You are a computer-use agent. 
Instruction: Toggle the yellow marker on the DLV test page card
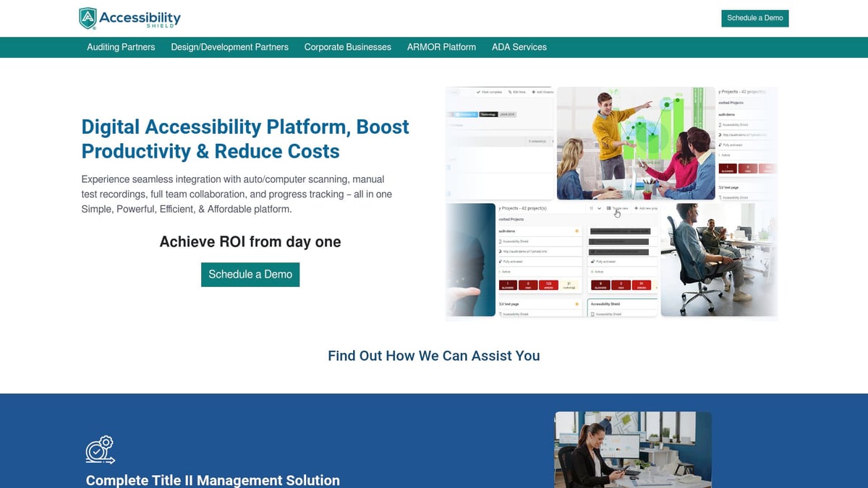[577, 304]
